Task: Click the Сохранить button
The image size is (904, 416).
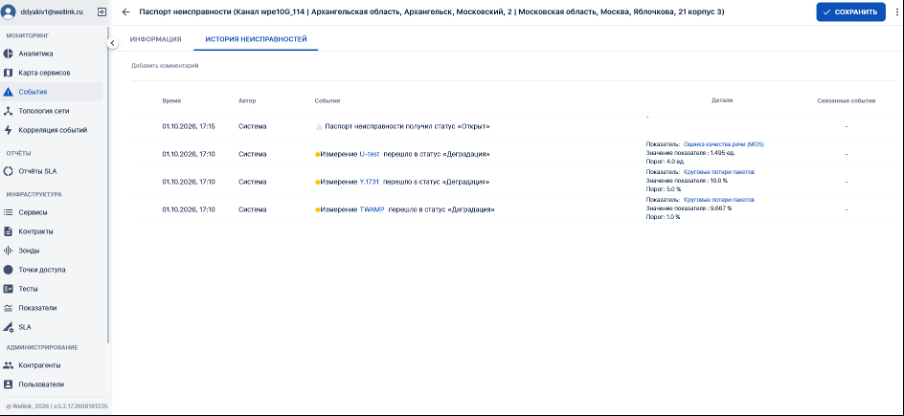Action: click(x=850, y=12)
